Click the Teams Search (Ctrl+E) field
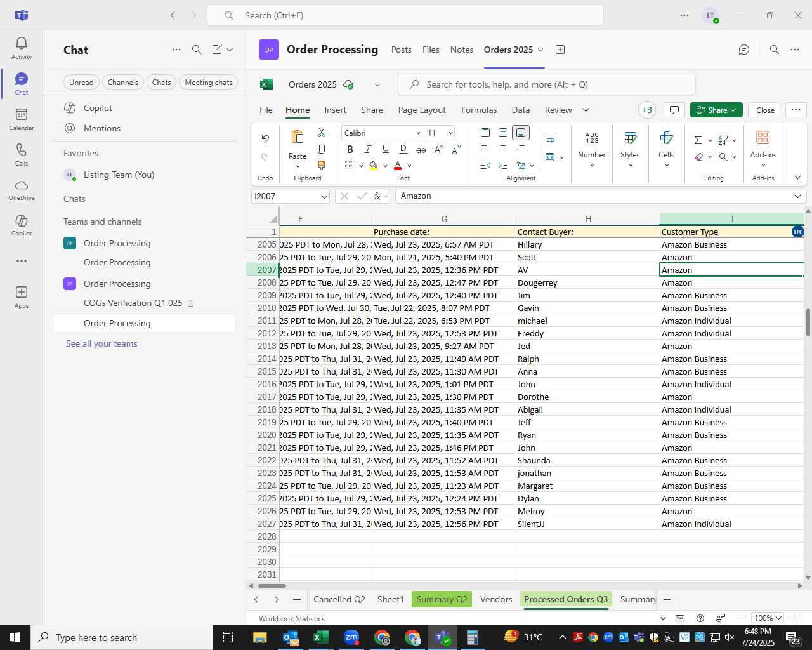Screen dimensions: 812x650 tap(405, 15)
